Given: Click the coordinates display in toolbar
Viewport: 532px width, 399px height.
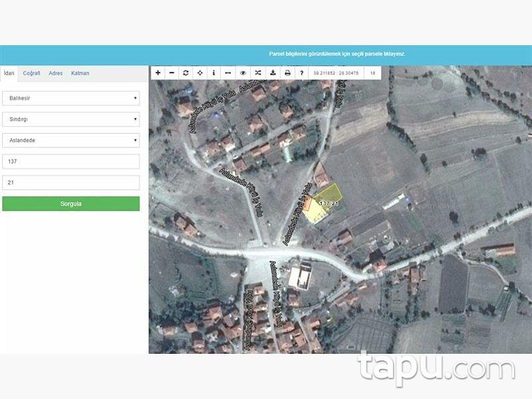Looking at the screenshot, I should pyautogui.click(x=336, y=73).
